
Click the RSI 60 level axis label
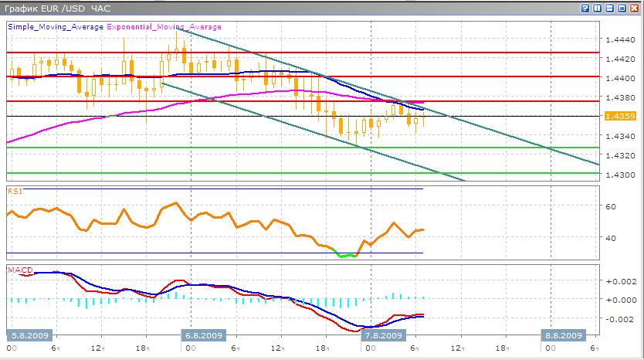[x=609, y=207]
